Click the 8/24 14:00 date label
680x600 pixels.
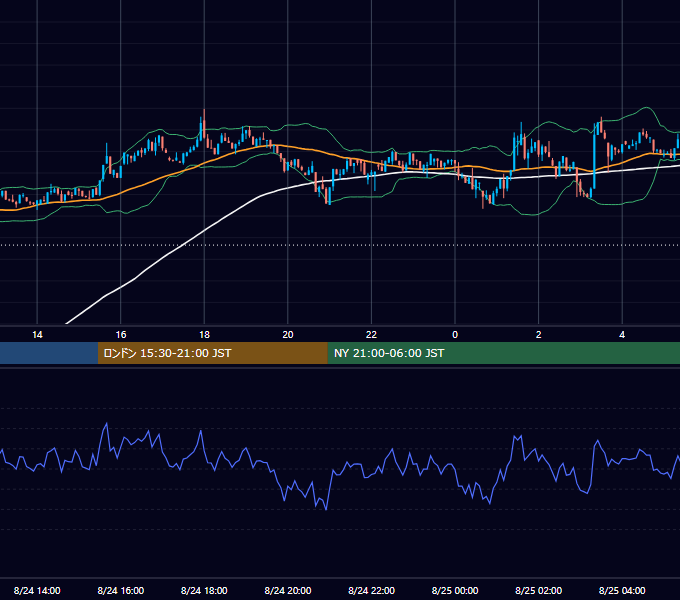tap(37, 590)
